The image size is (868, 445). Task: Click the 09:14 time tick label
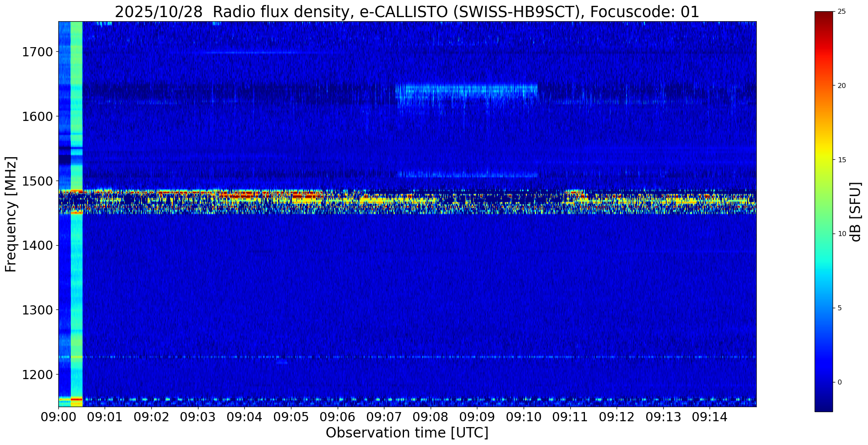(710, 417)
